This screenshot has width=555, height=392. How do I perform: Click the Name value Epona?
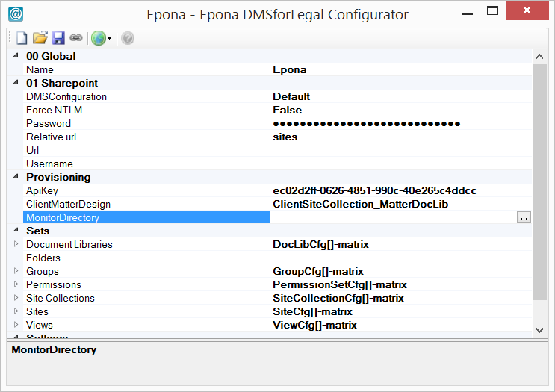tap(290, 69)
